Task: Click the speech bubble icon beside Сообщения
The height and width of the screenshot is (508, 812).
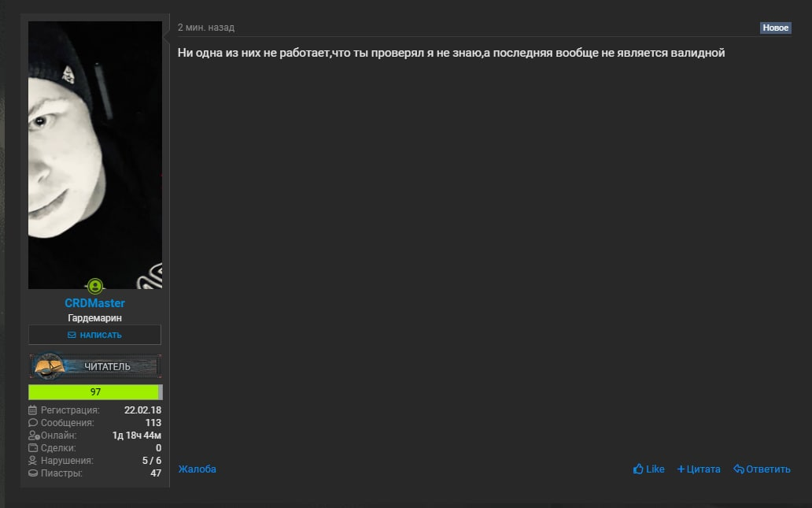Action: pyautogui.click(x=32, y=422)
